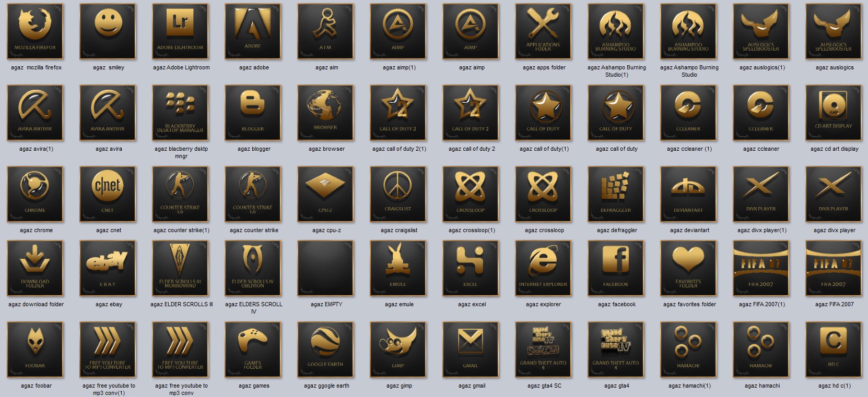Open the agaz deviantart icon
Viewport: 868px width, 397px height.
click(689, 194)
